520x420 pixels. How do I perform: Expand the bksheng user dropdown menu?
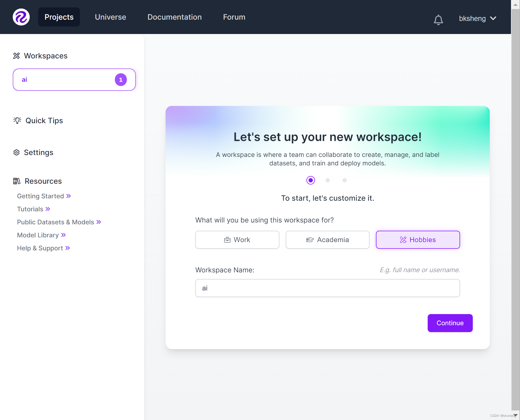click(476, 18)
